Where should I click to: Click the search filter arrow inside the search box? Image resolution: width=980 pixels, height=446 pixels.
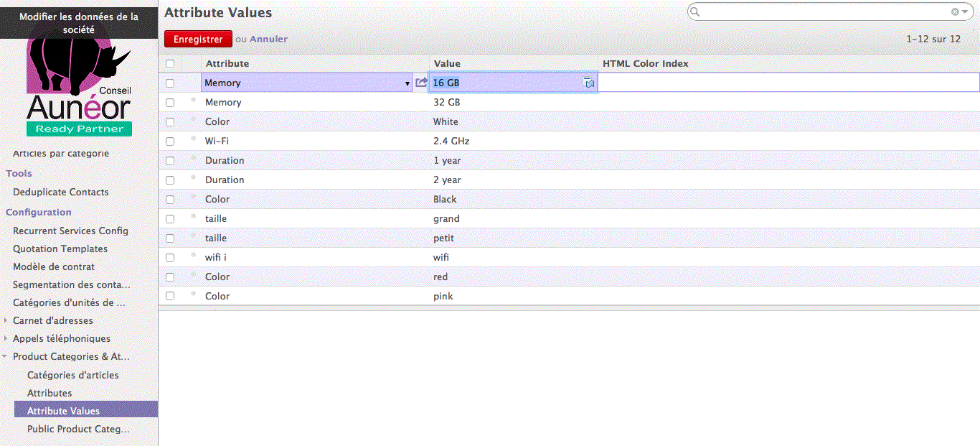click(x=967, y=12)
